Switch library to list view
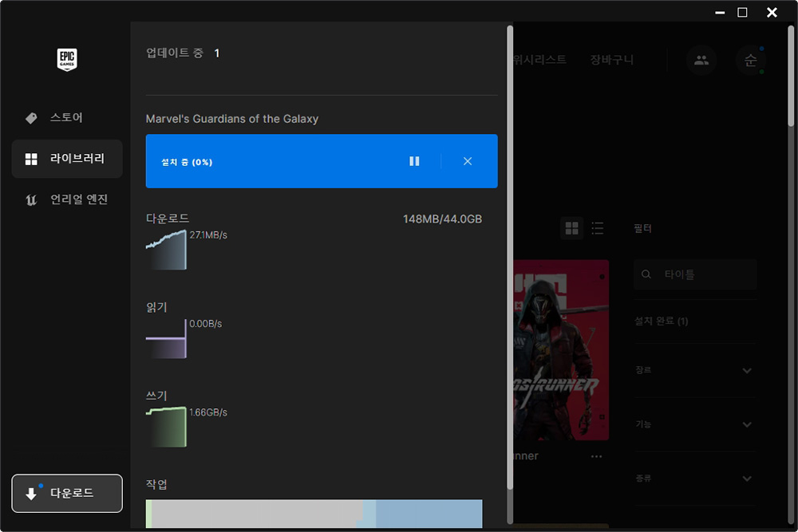The height and width of the screenshot is (532, 798). 598,228
